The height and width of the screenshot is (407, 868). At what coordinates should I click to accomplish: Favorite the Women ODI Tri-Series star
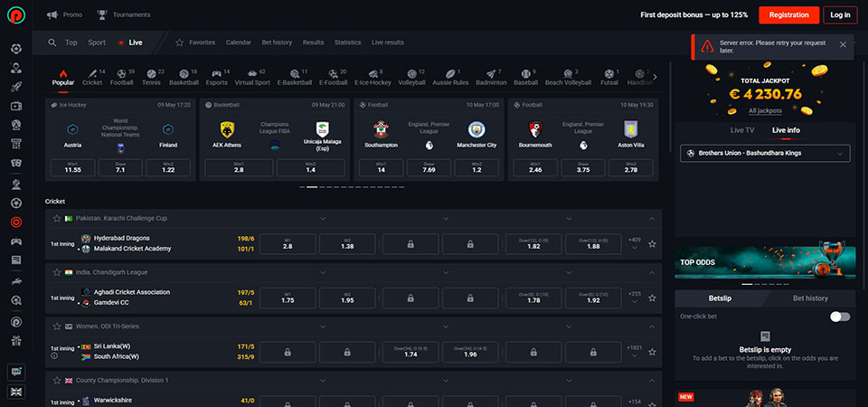tap(56, 327)
